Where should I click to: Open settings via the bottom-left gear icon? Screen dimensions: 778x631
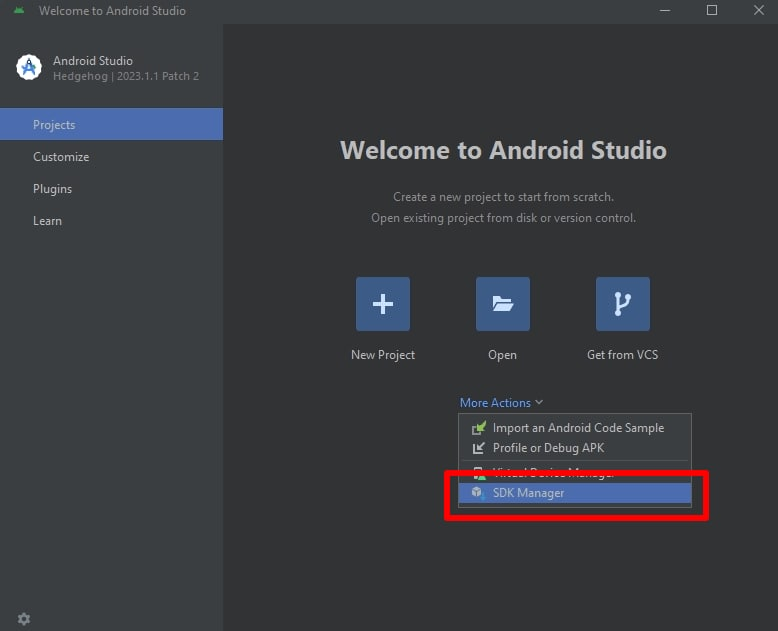click(x=24, y=619)
